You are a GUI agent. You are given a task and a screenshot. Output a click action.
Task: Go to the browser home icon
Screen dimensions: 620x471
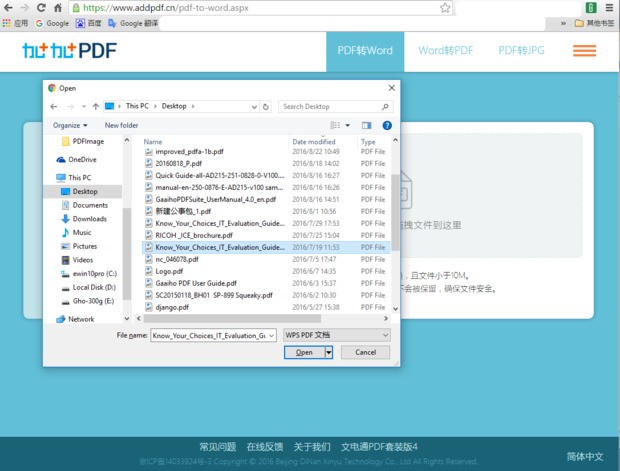[x=58, y=8]
